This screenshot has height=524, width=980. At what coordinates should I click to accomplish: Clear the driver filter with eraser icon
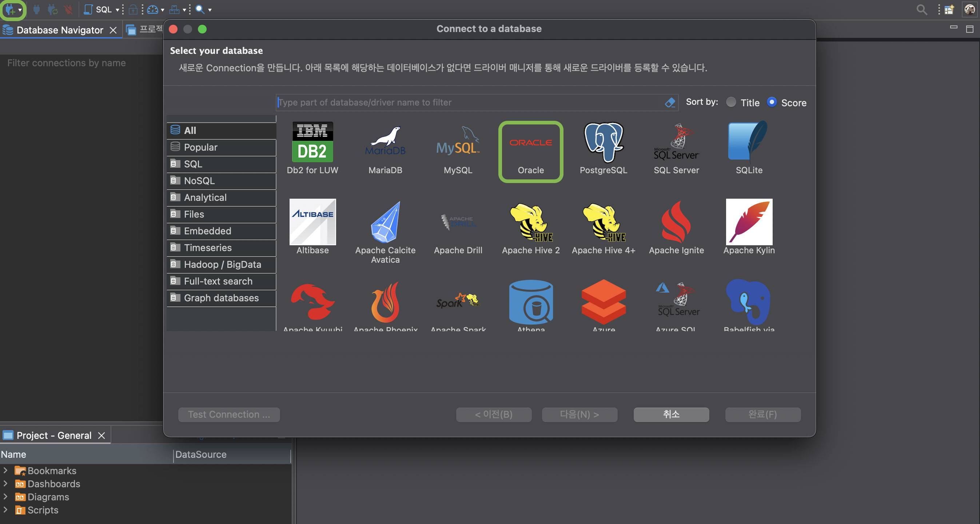670,102
